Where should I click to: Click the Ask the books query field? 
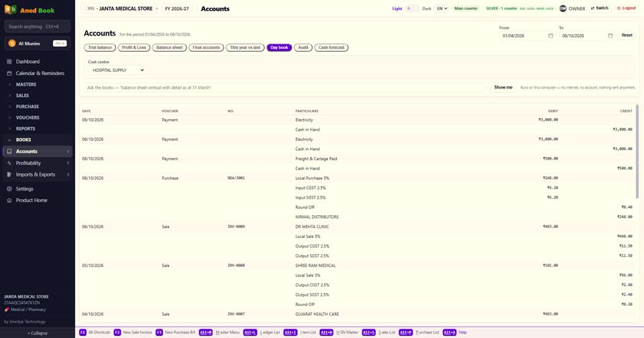[284, 87]
